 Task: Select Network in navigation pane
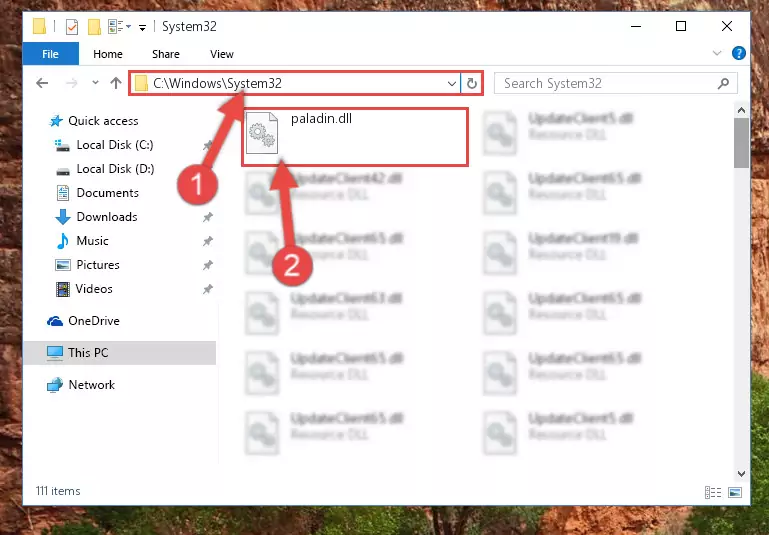(x=92, y=385)
